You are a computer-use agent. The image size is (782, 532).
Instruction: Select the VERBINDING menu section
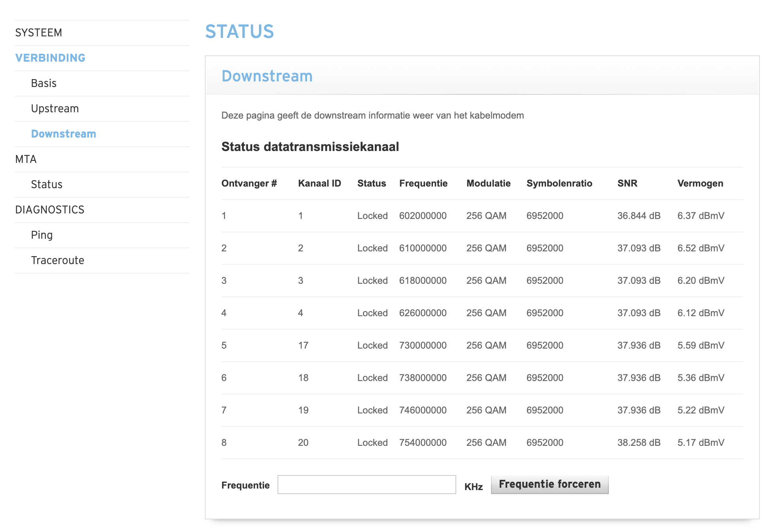[50, 58]
